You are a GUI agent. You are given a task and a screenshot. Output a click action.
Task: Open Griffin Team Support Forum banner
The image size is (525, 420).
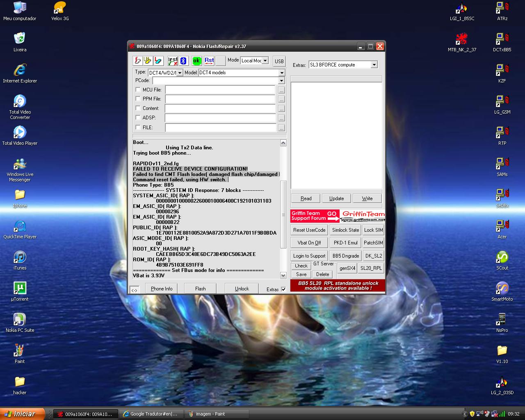coord(338,216)
